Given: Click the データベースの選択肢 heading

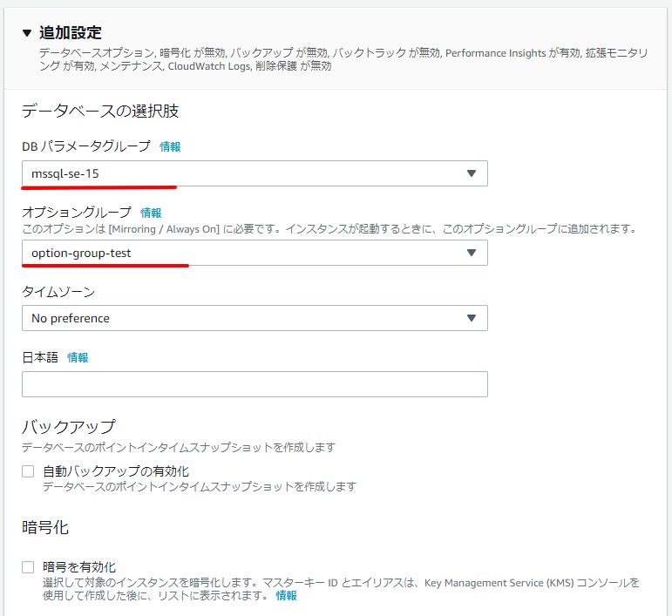Looking at the screenshot, I should tap(100, 111).
